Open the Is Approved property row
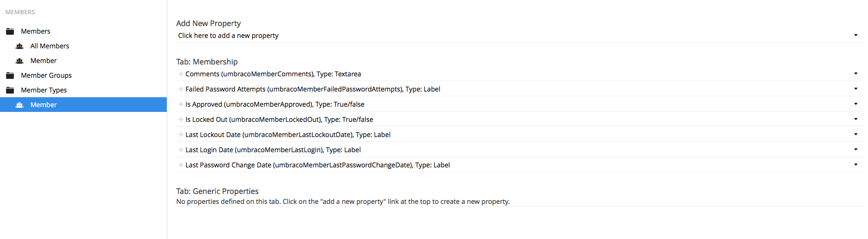Image resolution: width=868 pixels, height=239 pixels. 519,104
